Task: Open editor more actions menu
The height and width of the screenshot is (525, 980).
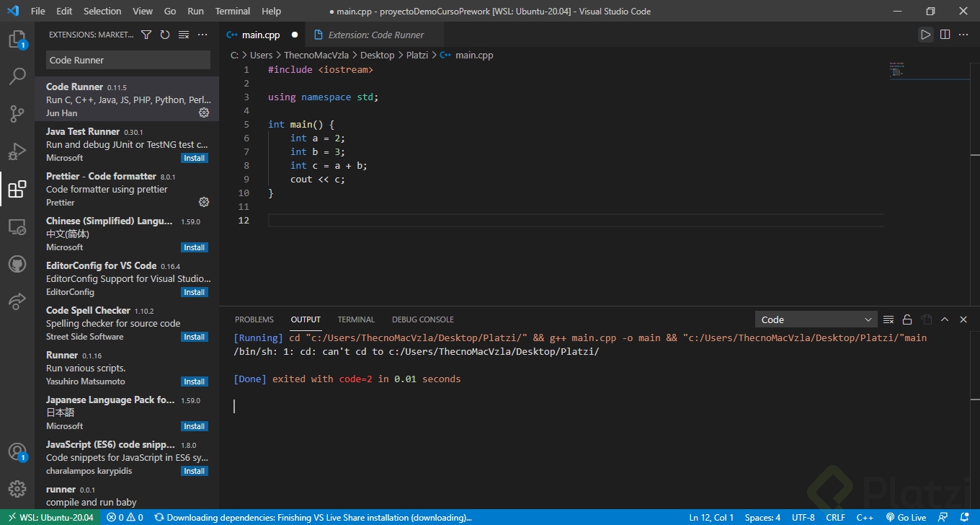Action: coord(963,35)
